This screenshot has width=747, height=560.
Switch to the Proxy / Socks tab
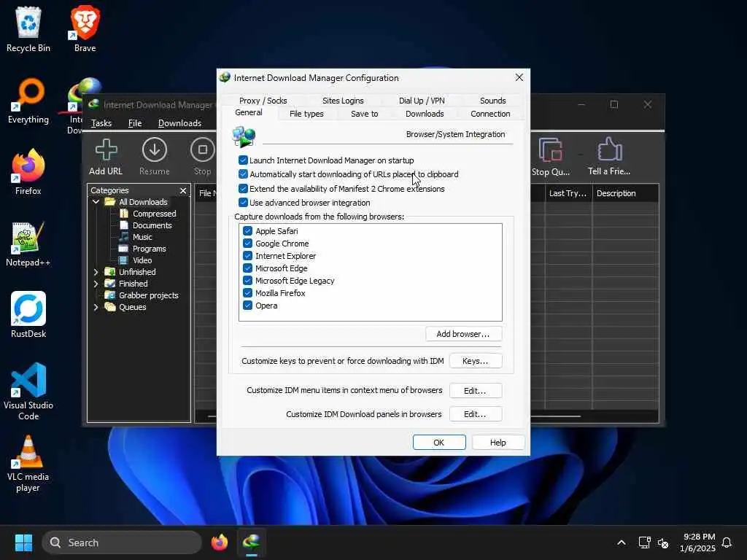(x=263, y=101)
